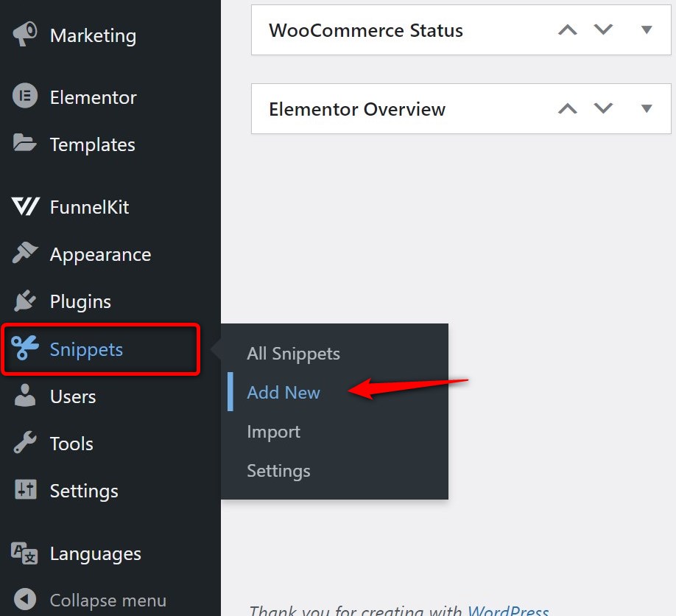Move WooCommerce Status widget up
Screen dimensions: 676x616
[567, 30]
